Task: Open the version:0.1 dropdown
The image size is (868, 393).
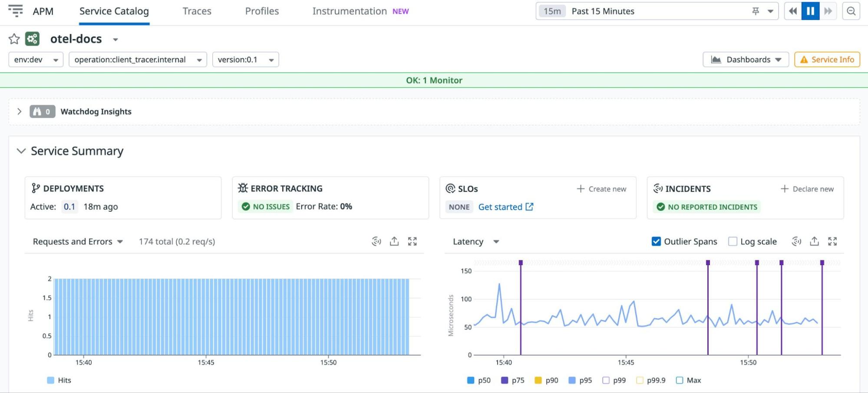Action: (x=245, y=60)
